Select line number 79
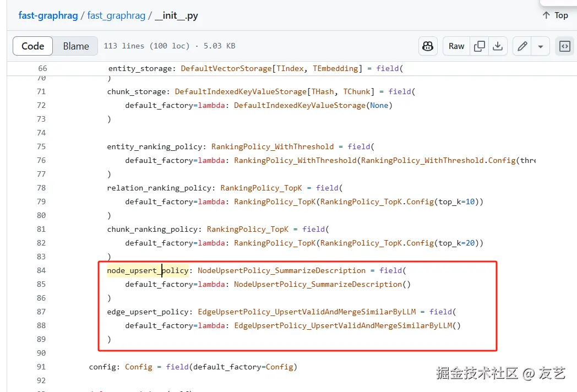This screenshot has height=392, width=577. pos(41,202)
